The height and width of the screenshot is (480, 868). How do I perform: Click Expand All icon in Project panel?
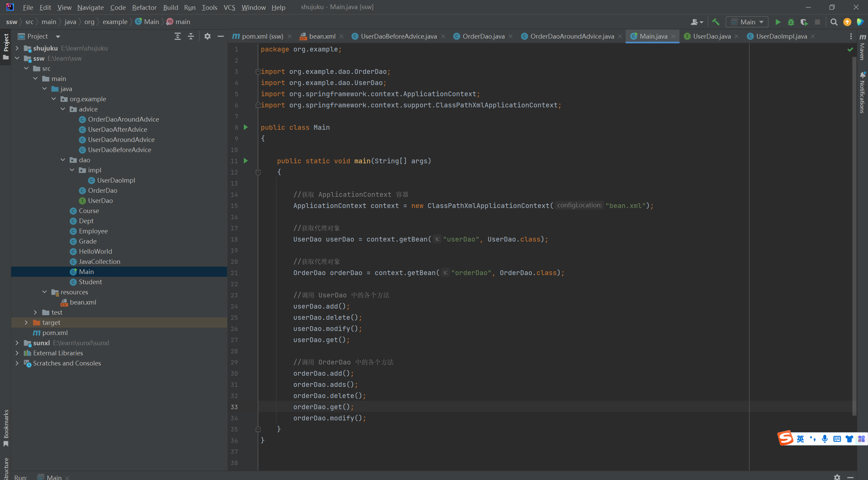[x=177, y=36]
